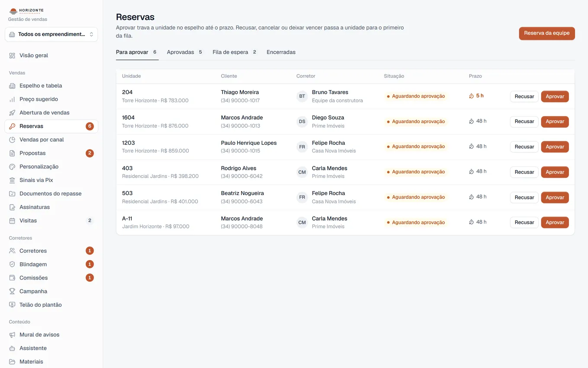
Task: Approve unit 1203 for Paulo Henrique Lopes
Action: pos(555,147)
